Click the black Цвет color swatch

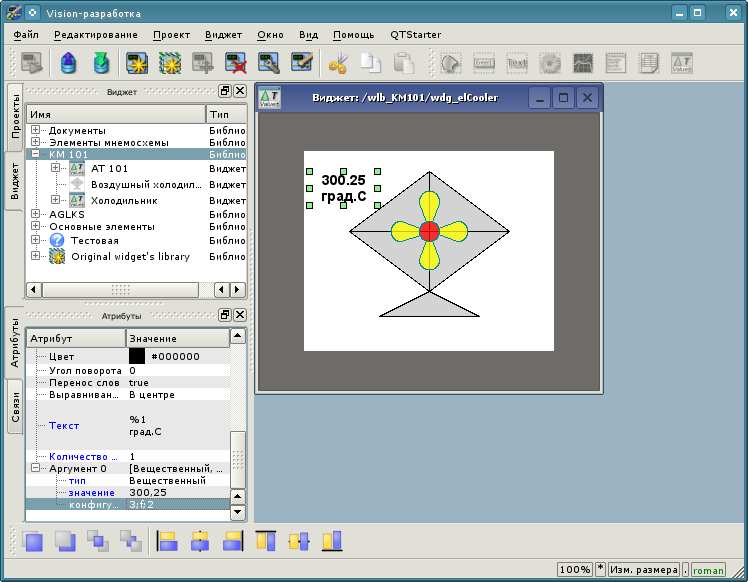[x=137, y=356]
